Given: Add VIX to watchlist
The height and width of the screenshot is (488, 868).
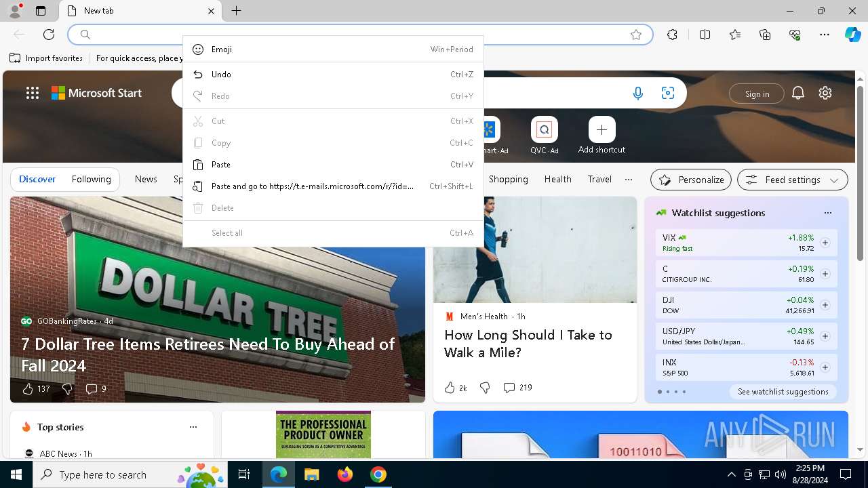Looking at the screenshot, I should click(x=825, y=243).
